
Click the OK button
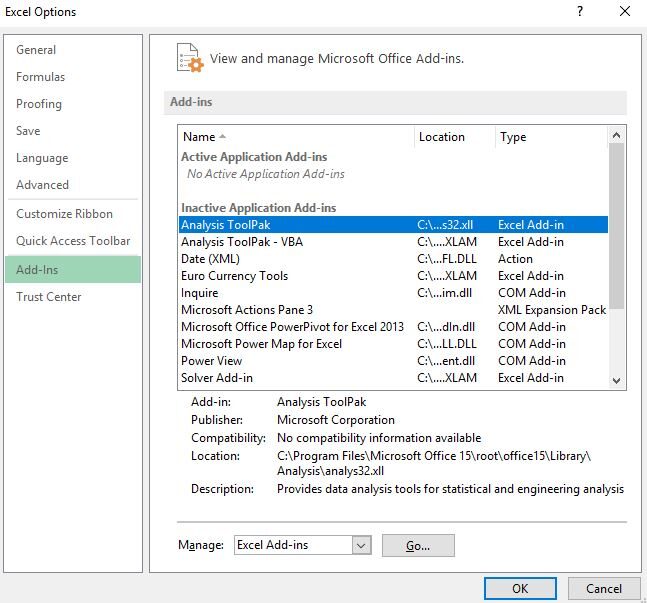[520, 589]
